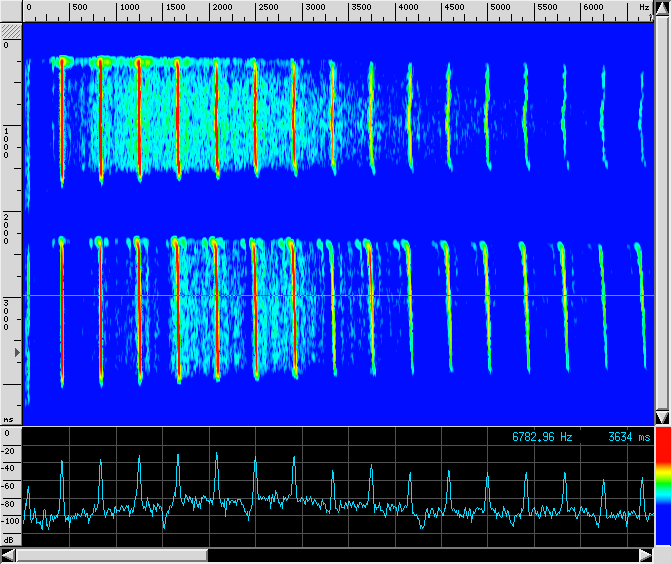Click the Hz unit label on top ruler
The image size is (671, 564).
tap(643, 8)
